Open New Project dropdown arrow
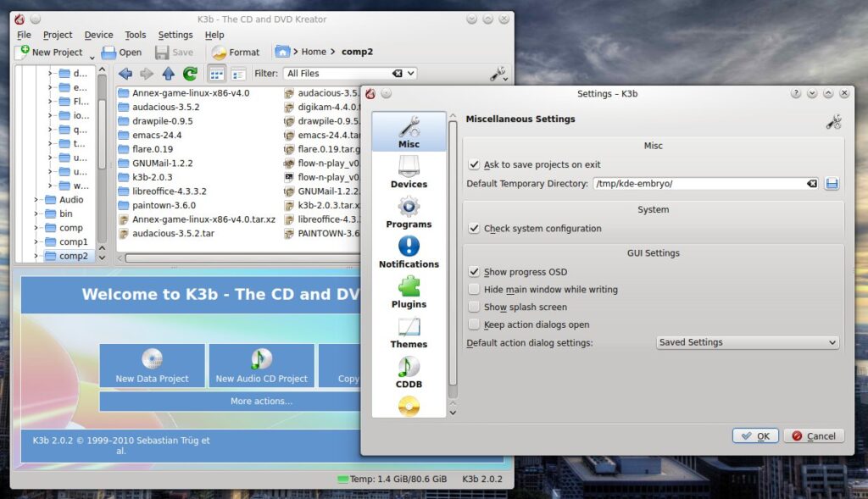Image resolution: width=868 pixels, height=499 pixels. point(92,56)
